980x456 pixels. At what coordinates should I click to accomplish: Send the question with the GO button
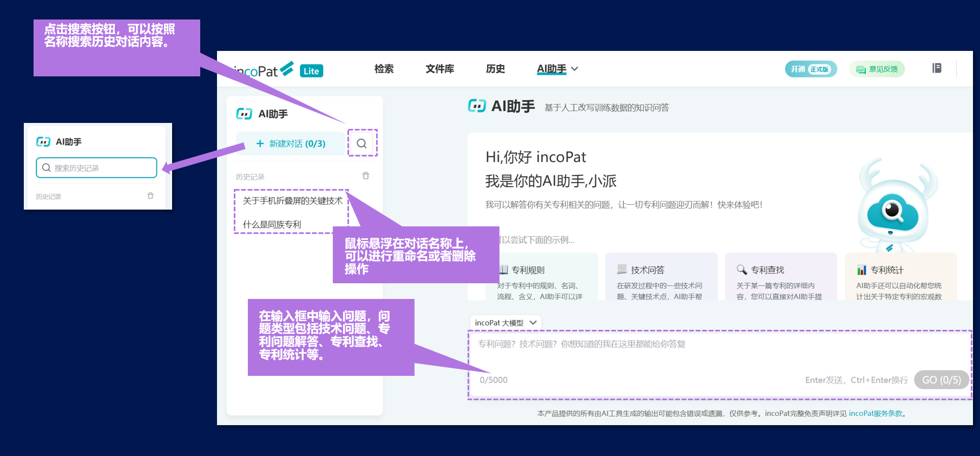(942, 380)
